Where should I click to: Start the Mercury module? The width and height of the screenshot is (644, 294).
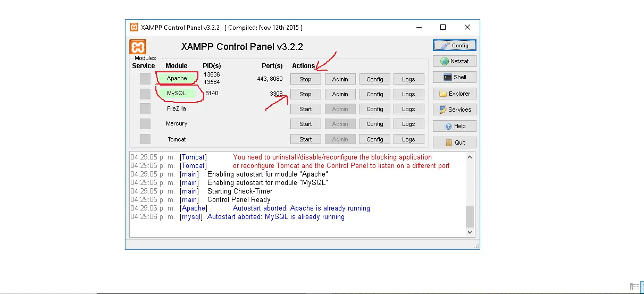coord(306,124)
